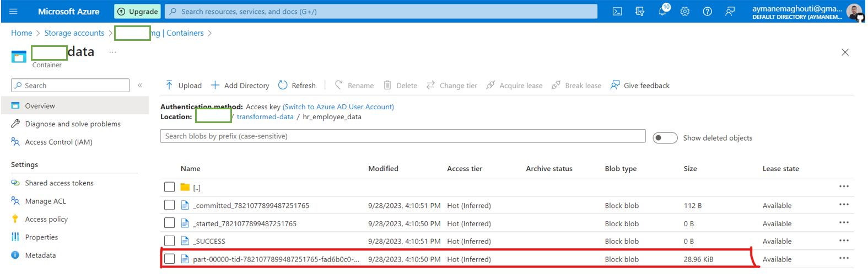Open the part-00000-tid blob

pos(276,259)
